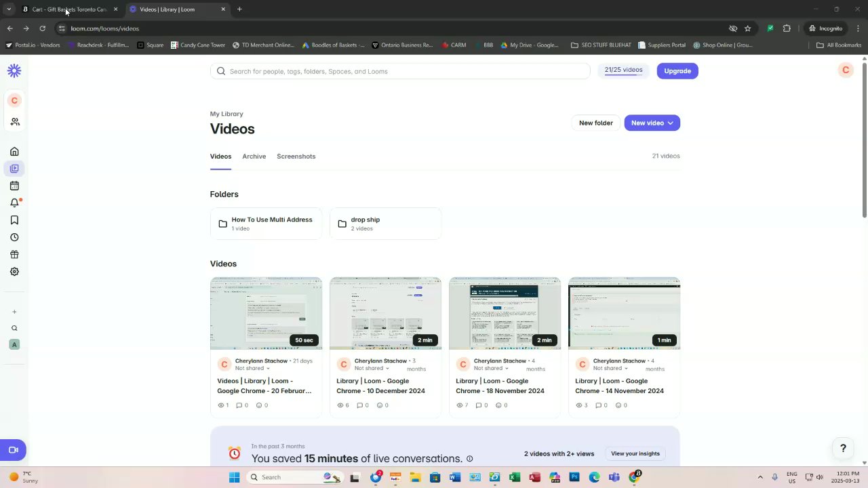Switch to the Videos tab
The height and width of the screenshot is (488, 868).
tap(220, 157)
